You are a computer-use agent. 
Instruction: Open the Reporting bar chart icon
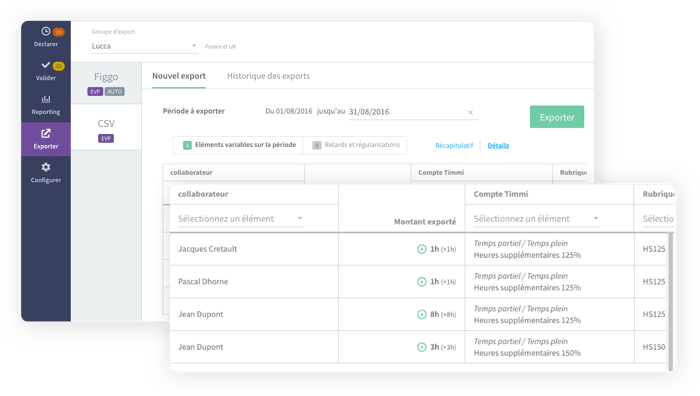click(46, 99)
